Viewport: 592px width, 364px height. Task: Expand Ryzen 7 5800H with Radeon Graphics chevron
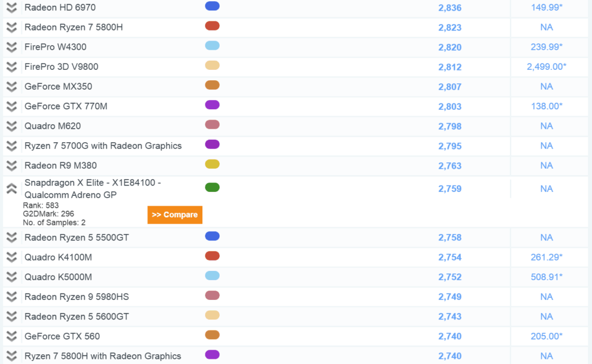(12, 356)
